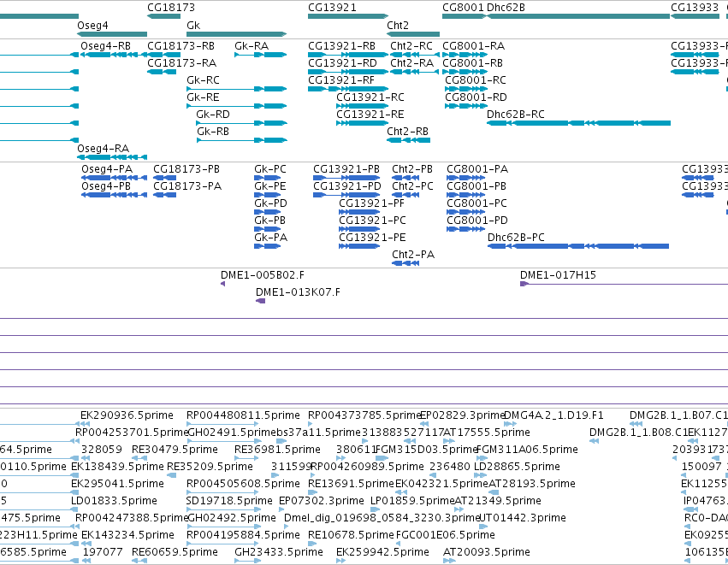Select transcript CG18173-RA
This screenshot has height=565, width=728.
(x=162, y=72)
